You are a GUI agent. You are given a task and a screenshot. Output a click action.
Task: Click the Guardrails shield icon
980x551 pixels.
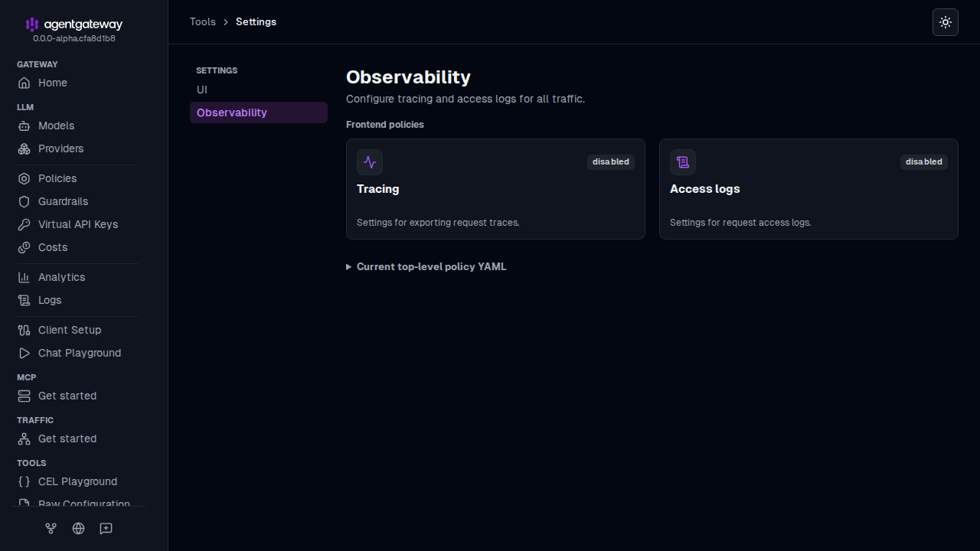coord(24,201)
